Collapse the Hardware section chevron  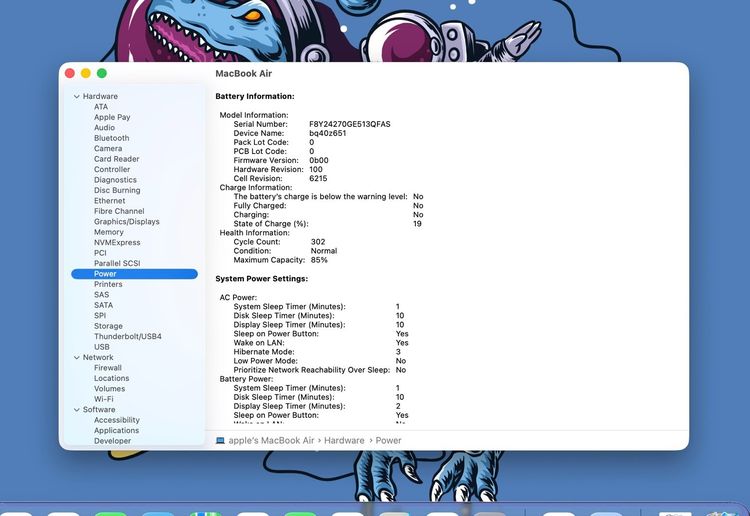click(77, 97)
